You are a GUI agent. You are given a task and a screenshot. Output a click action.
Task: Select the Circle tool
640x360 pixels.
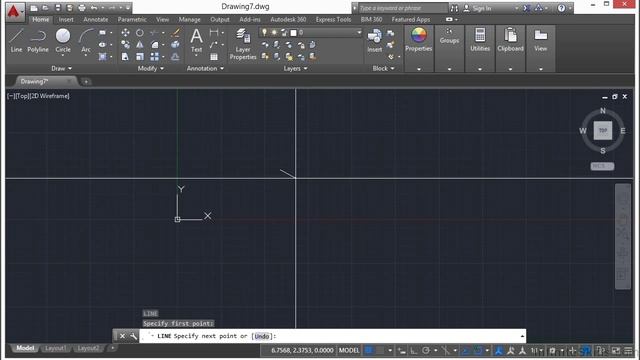[63, 40]
